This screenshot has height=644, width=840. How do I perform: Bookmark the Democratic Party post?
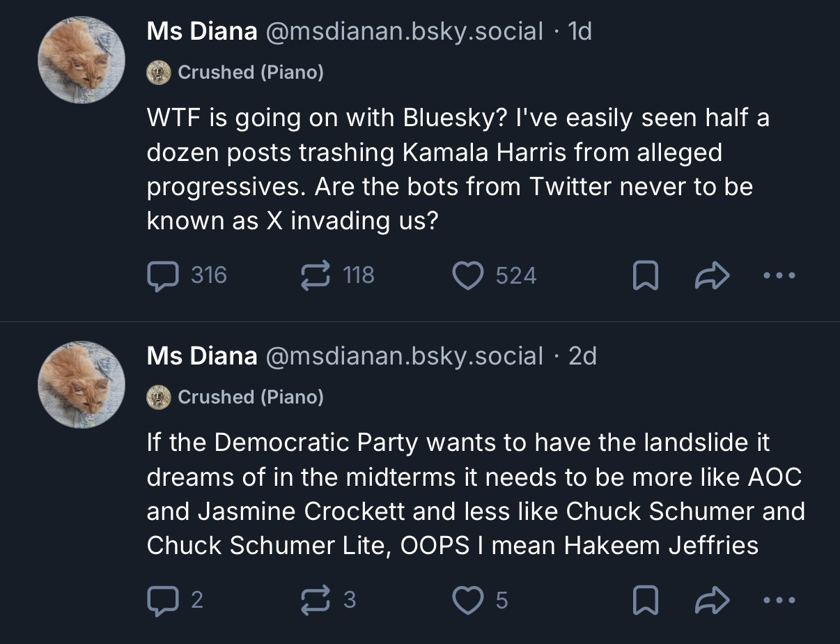645,601
